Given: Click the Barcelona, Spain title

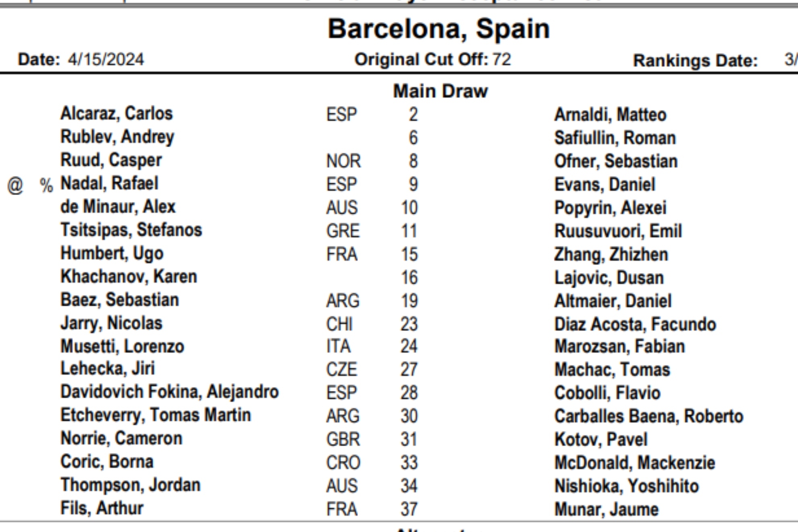Looking at the screenshot, I should coord(438,29).
